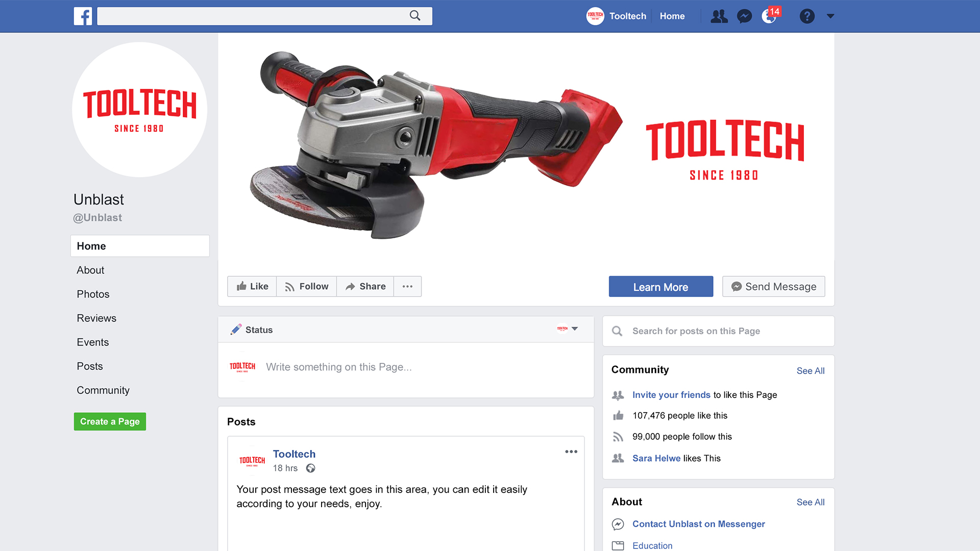The image size is (980, 551).
Task: Click the Facebook logo icon
Action: tap(83, 16)
